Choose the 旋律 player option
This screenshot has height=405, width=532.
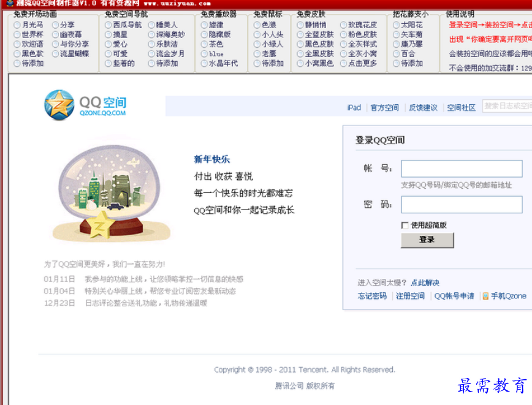204,25
